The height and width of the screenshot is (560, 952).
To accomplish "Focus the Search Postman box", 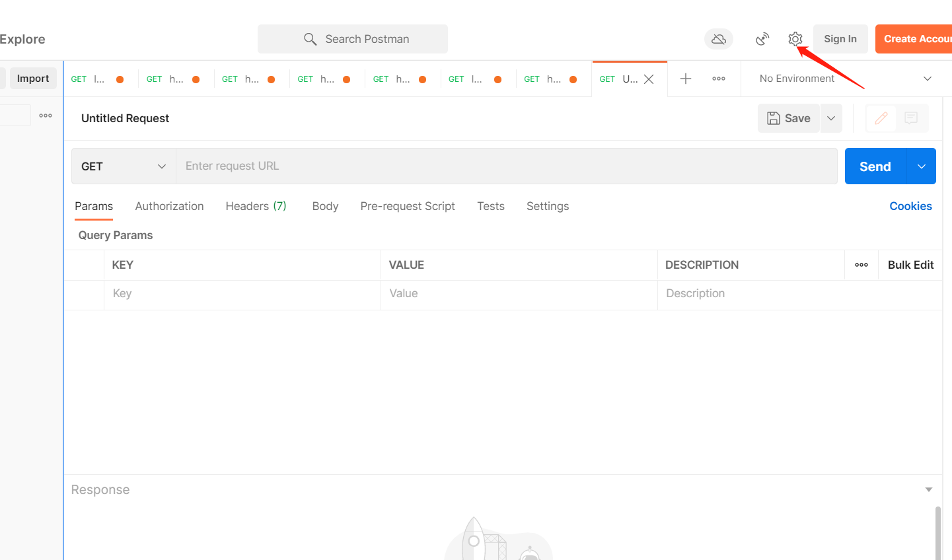I will (353, 39).
